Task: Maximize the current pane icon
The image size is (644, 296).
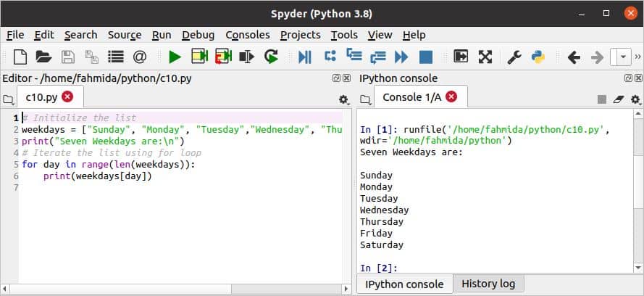Action: tap(461, 57)
